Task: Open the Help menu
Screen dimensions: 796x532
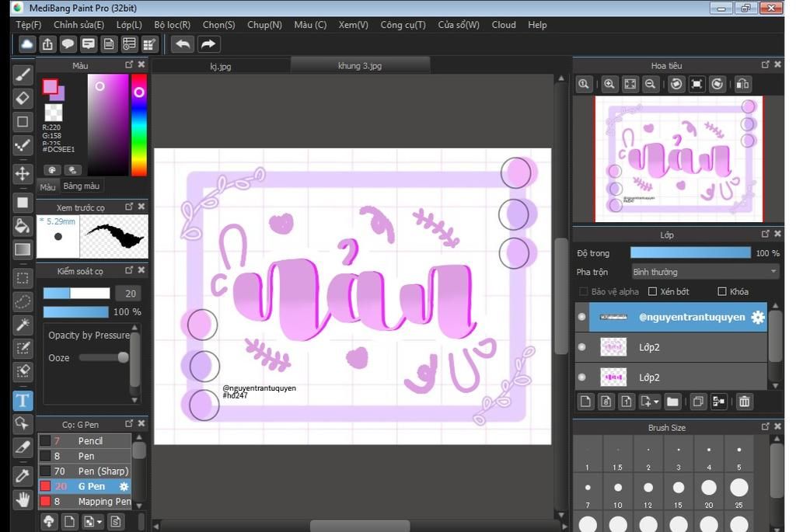Action: pos(537,25)
